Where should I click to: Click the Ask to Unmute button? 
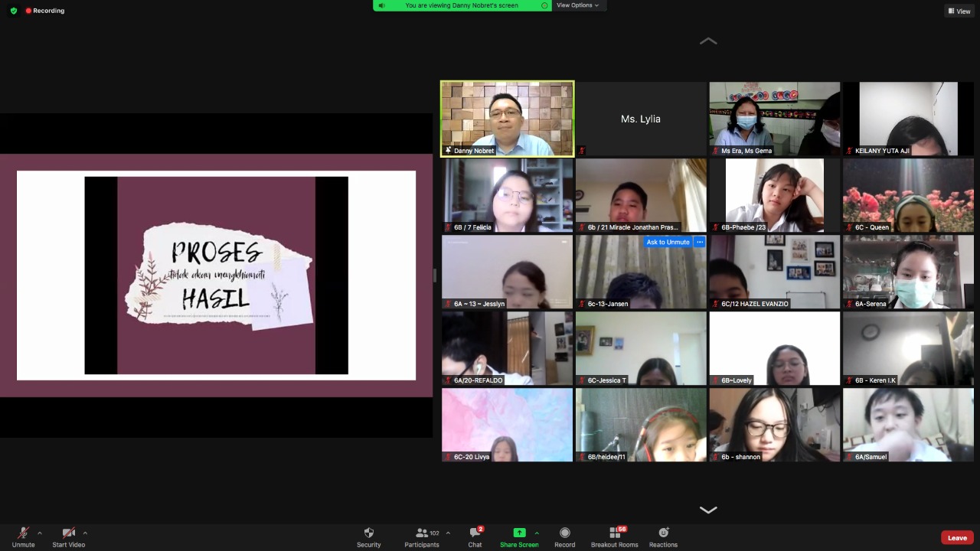point(668,242)
